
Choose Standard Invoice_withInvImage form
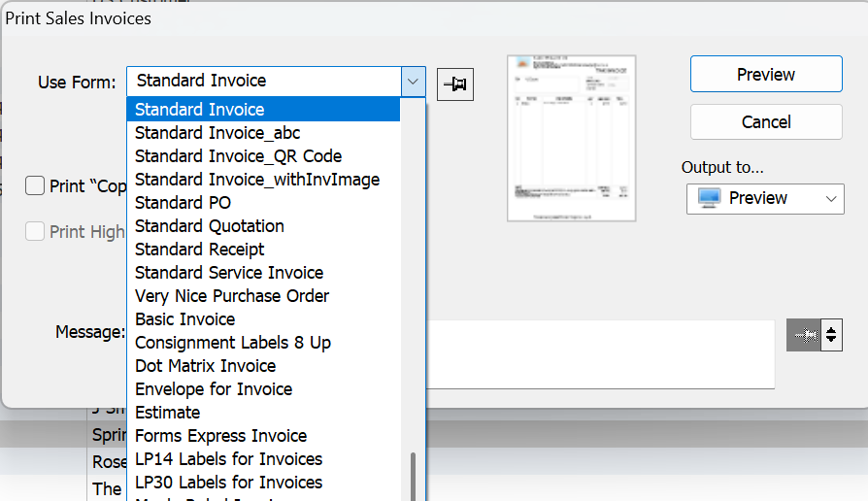(263, 180)
